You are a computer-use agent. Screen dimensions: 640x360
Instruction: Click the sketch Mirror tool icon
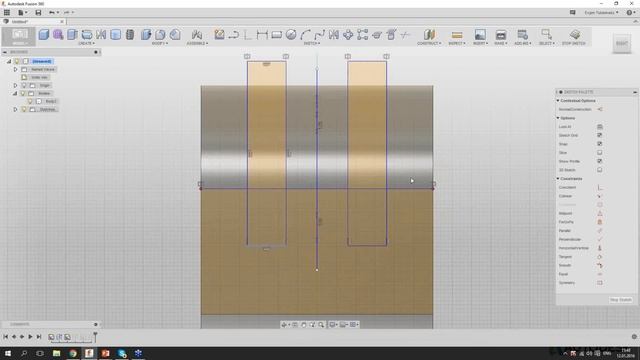pyautogui.click(x=333, y=35)
